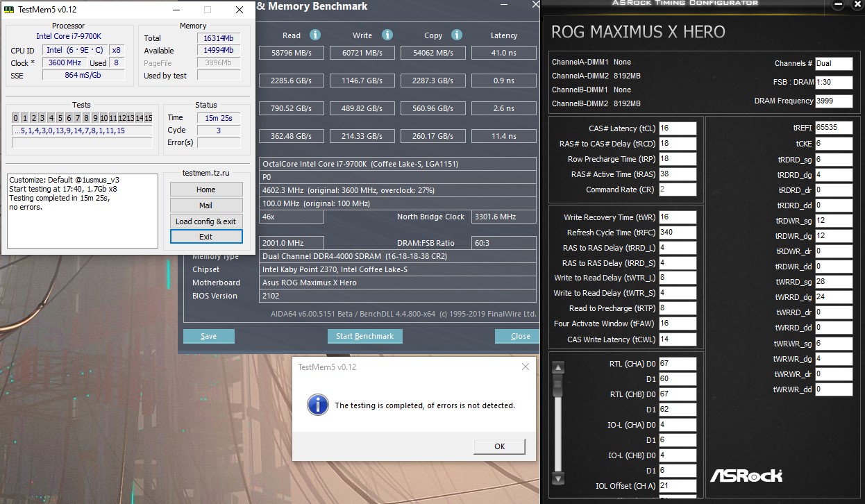This screenshot has height=504, width=865.
Task: Click the info icon in TestMem5 dialog
Action: point(318,405)
